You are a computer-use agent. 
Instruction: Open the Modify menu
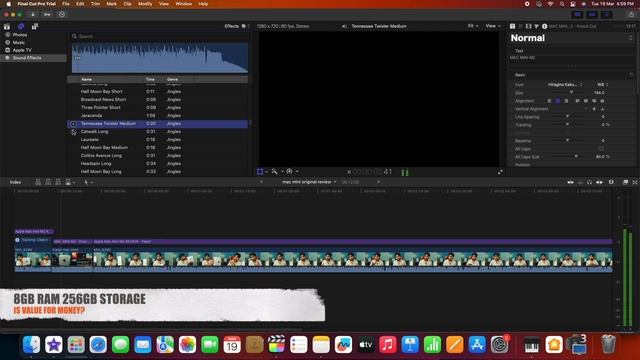pyautogui.click(x=145, y=4)
